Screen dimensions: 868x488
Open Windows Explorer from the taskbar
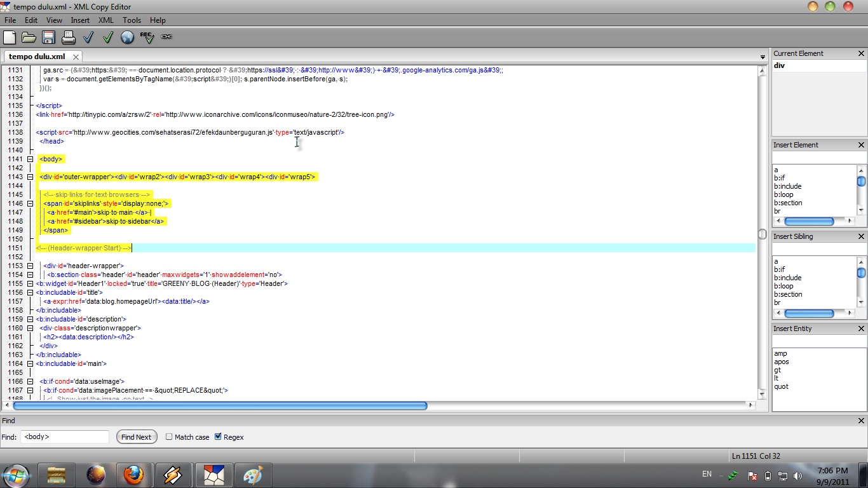click(x=57, y=475)
